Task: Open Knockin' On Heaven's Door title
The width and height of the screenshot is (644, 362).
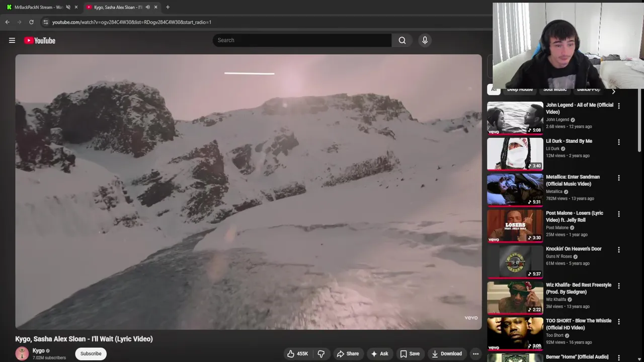Action: pos(574,249)
